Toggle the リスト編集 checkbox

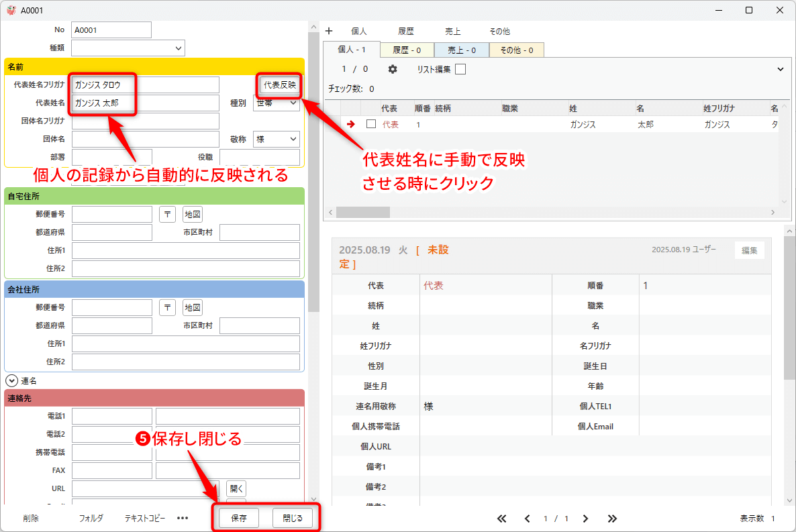tap(460, 69)
